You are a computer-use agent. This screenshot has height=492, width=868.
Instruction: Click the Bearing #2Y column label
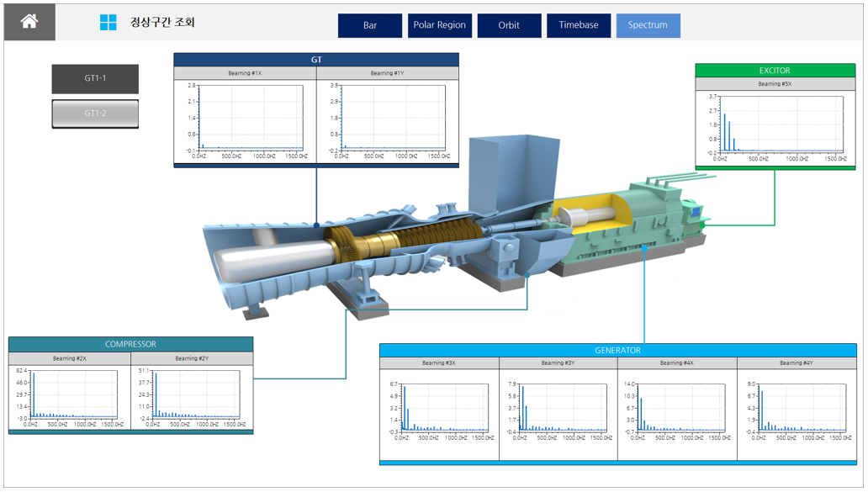coord(192,358)
